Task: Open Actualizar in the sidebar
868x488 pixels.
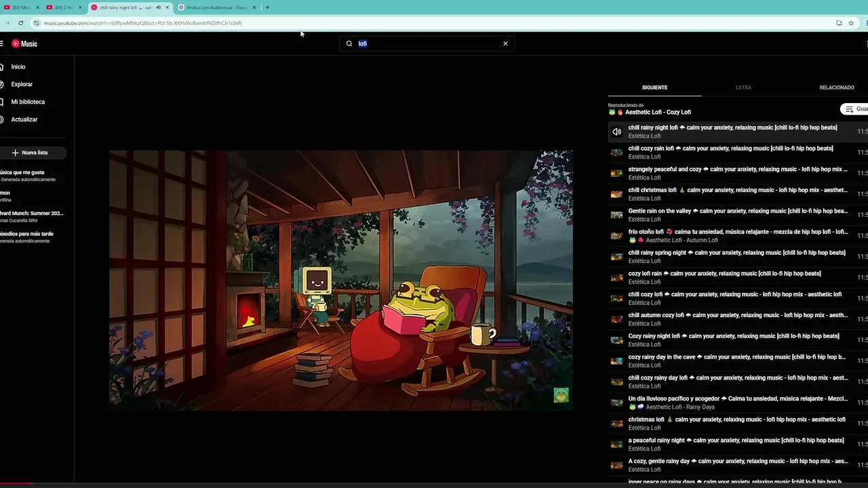Action: tap(24, 119)
